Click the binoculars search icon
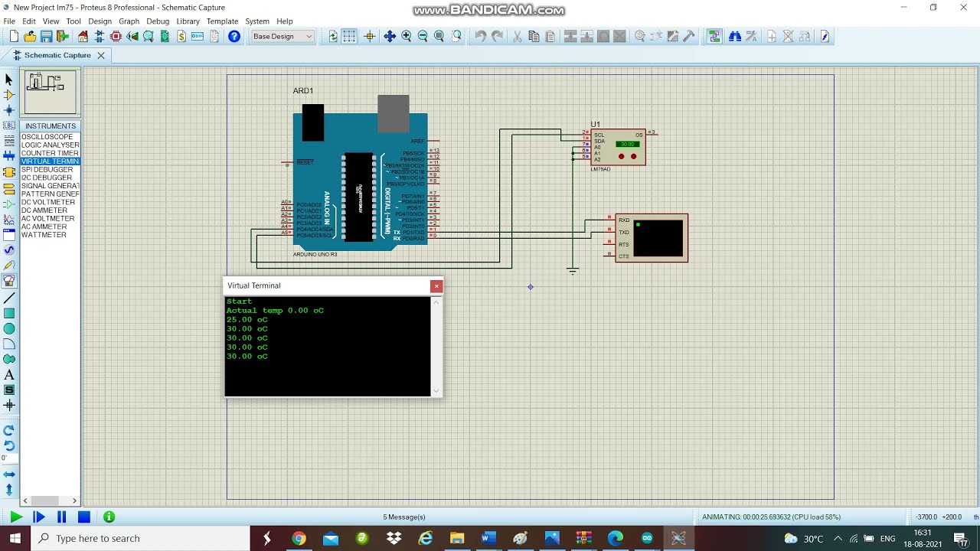This screenshot has height=551, width=980. tap(735, 37)
